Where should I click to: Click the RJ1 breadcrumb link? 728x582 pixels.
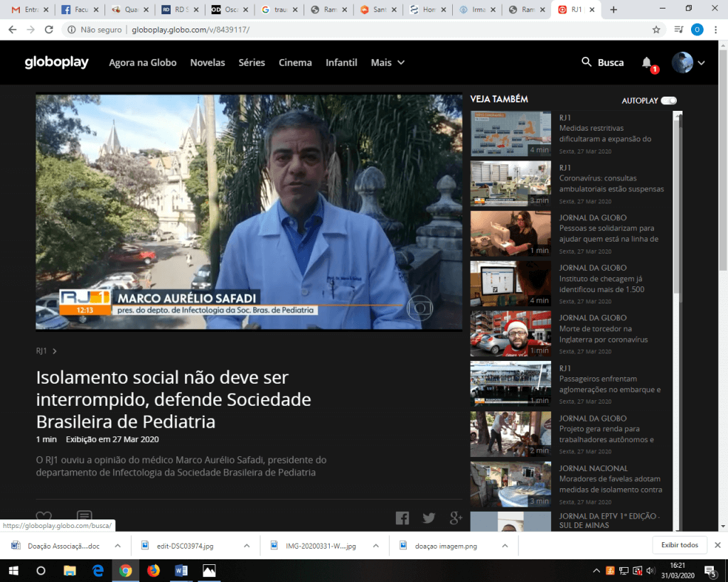(x=41, y=351)
